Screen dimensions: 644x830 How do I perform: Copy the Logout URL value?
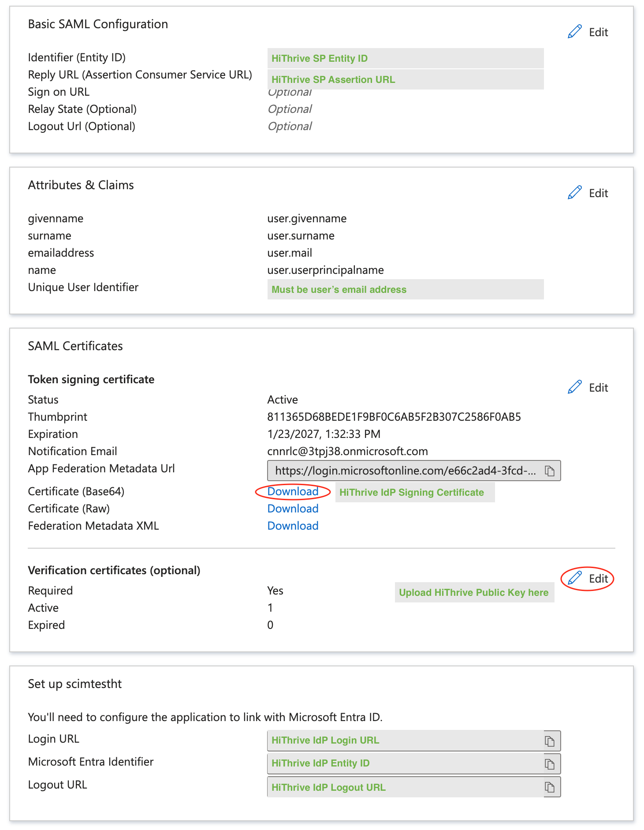(550, 787)
